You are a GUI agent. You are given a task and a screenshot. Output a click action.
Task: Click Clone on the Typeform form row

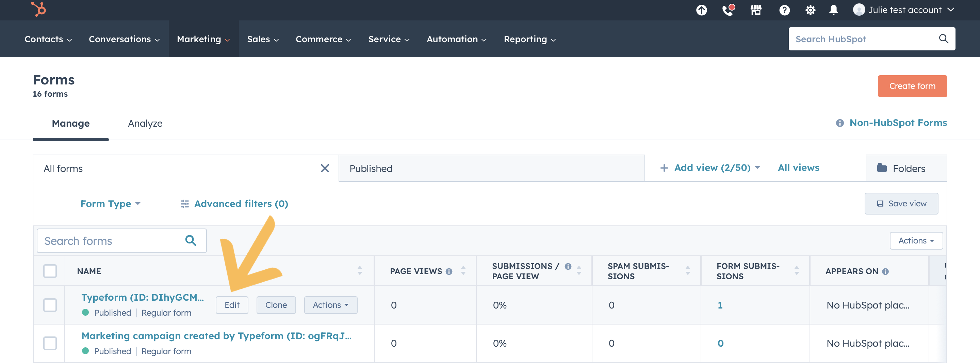tap(276, 305)
